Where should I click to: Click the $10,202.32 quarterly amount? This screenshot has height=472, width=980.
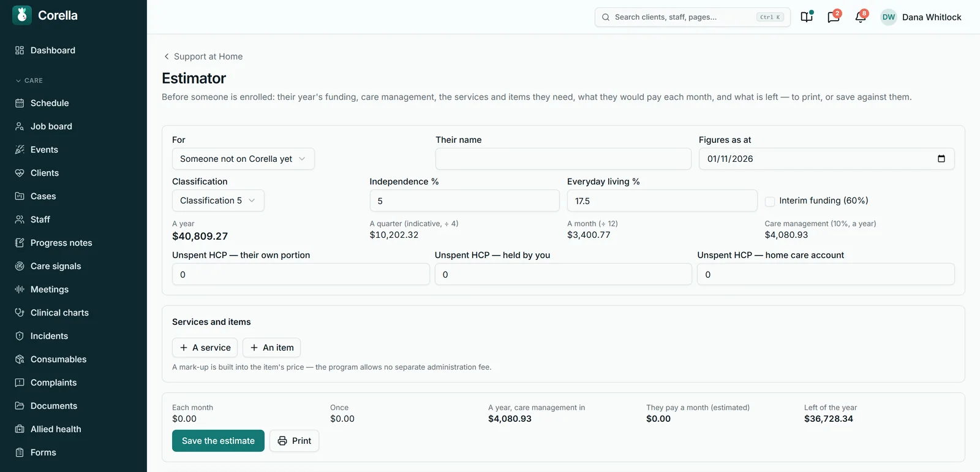tap(394, 235)
